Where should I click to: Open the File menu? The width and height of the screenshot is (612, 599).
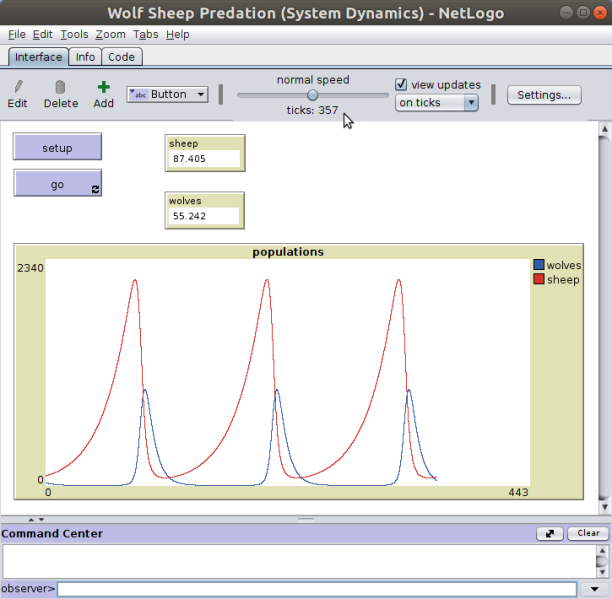(x=17, y=34)
